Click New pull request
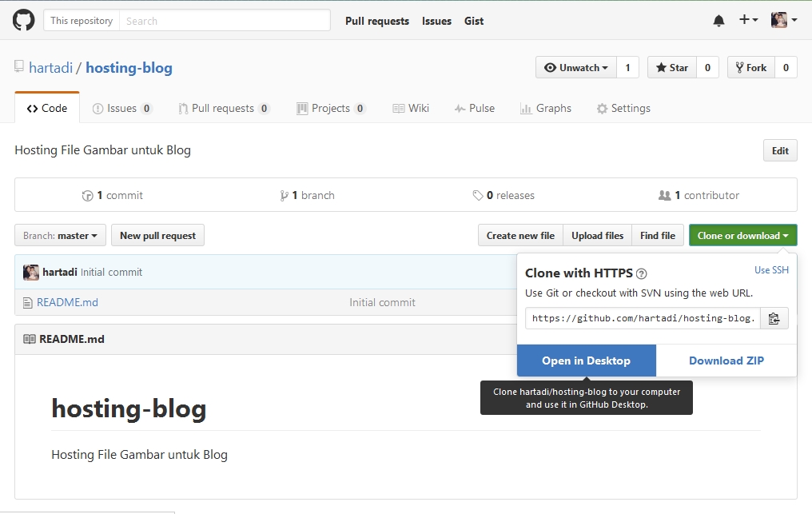Image resolution: width=812 pixels, height=514 pixels. coord(158,235)
